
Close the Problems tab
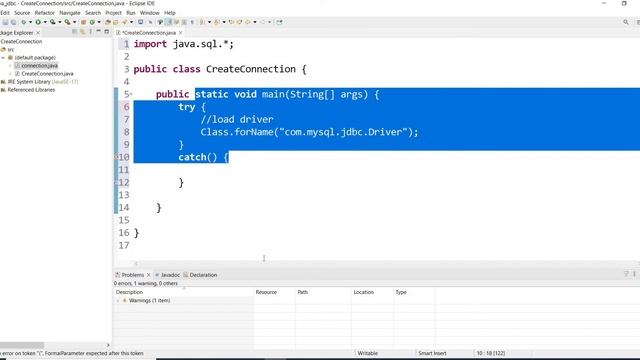click(x=149, y=275)
